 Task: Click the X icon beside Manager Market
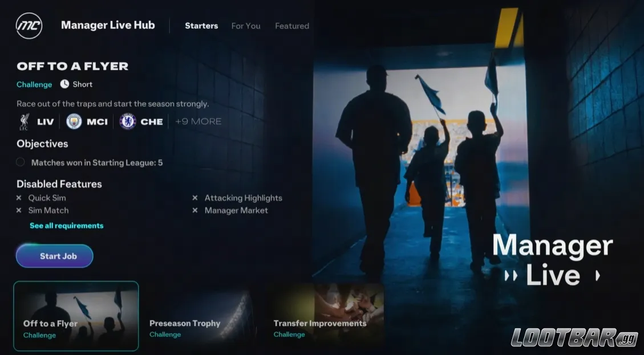(x=195, y=210)
